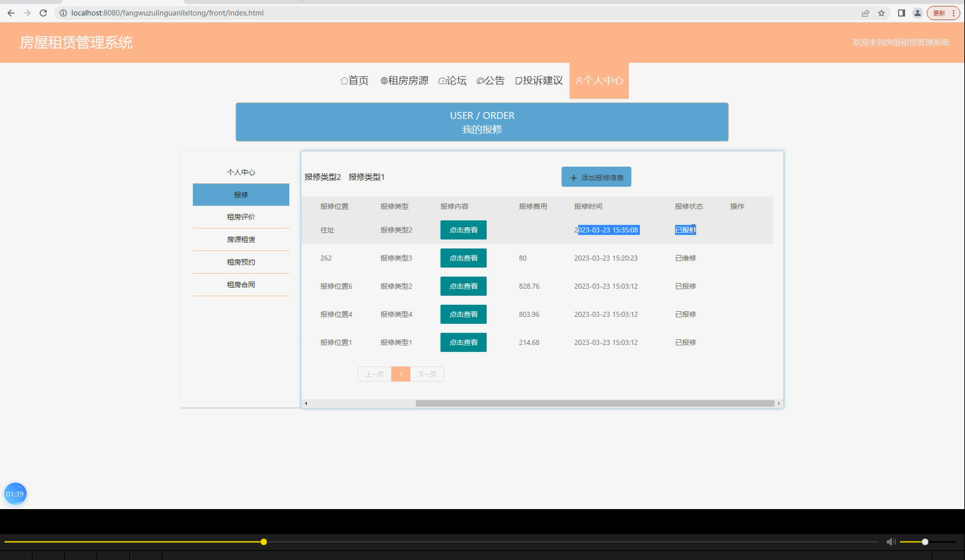The width and height of the screenshot is (965, 560).
Task: Mute with the speaker volume icon
Action: 891,542
